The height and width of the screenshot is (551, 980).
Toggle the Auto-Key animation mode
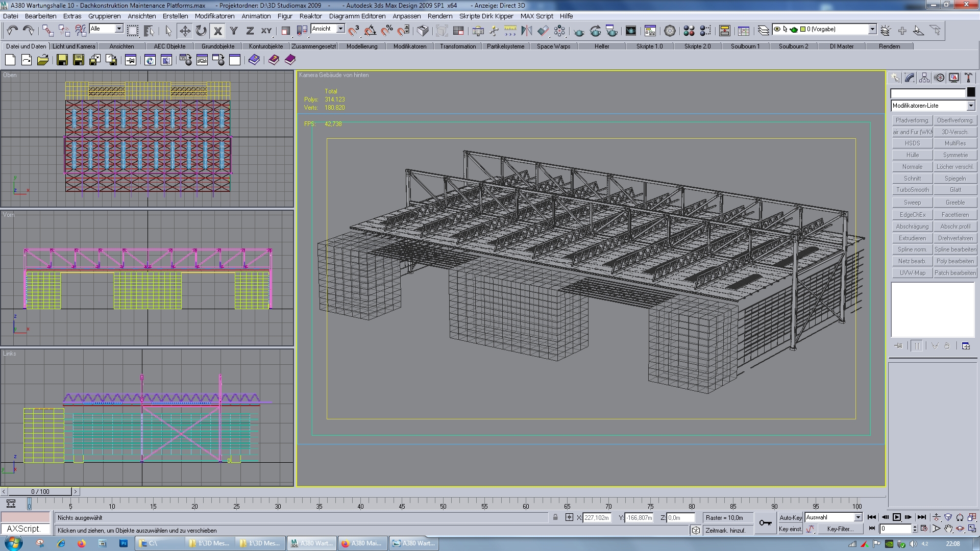pyautogui.click(x=790, y=517)
